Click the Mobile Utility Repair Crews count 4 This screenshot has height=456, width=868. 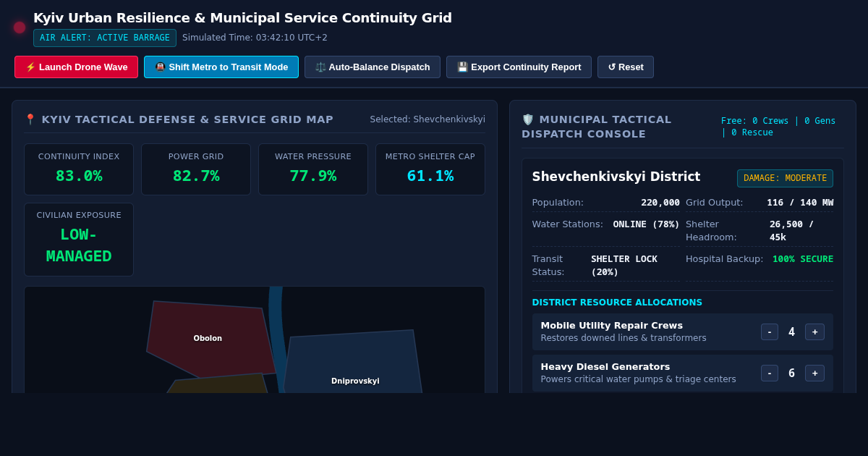tap(791, 332)
